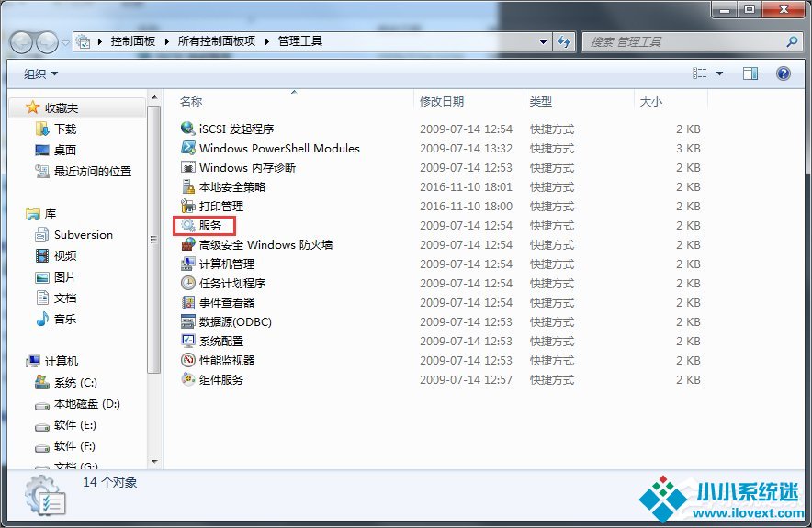This screenshot has width=812, height=528.
Task: Change view using the view mode icon
Action: pos(700,73)
